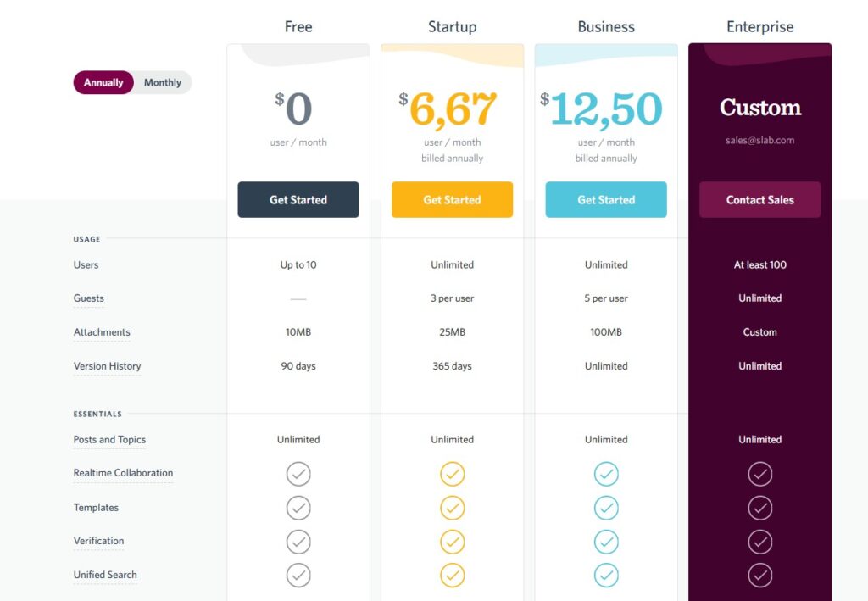Click the Verification checkmark in Enterprise column
This screenshot has width=868, height=601.
(759, 542)
